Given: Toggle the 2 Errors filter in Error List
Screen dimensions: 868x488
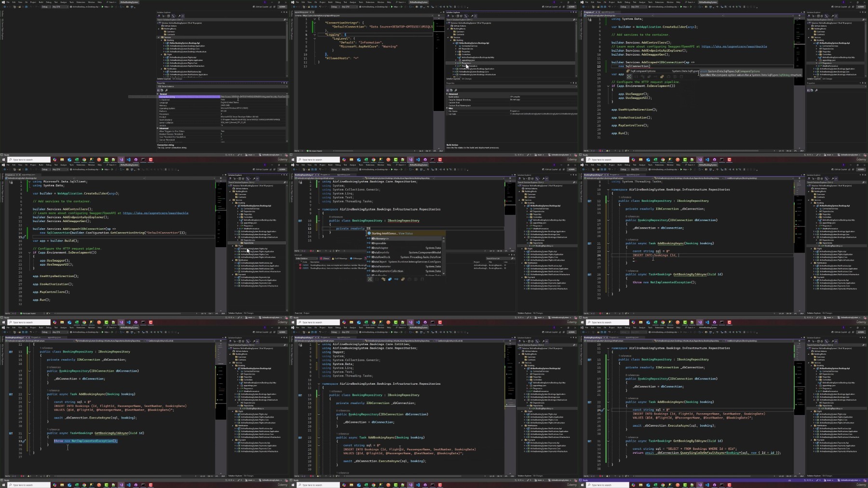Looking at the screenshot, I should point(325,258).
